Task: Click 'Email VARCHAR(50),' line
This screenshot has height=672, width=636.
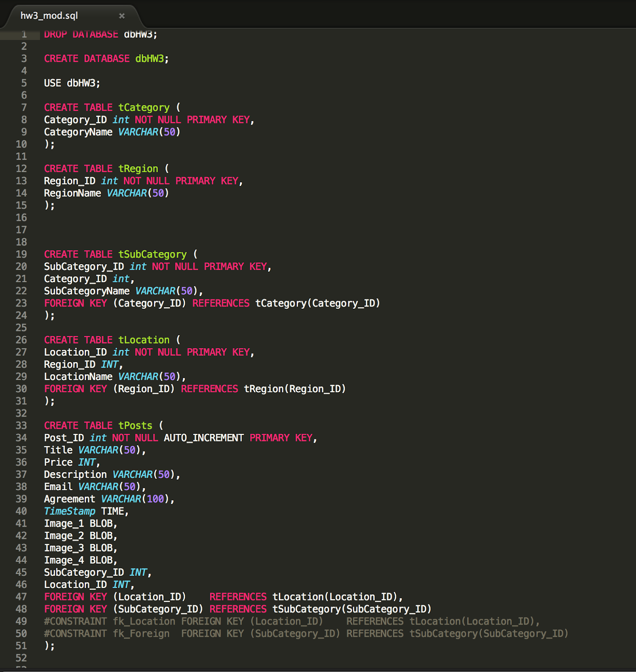Action: (95, 487)
